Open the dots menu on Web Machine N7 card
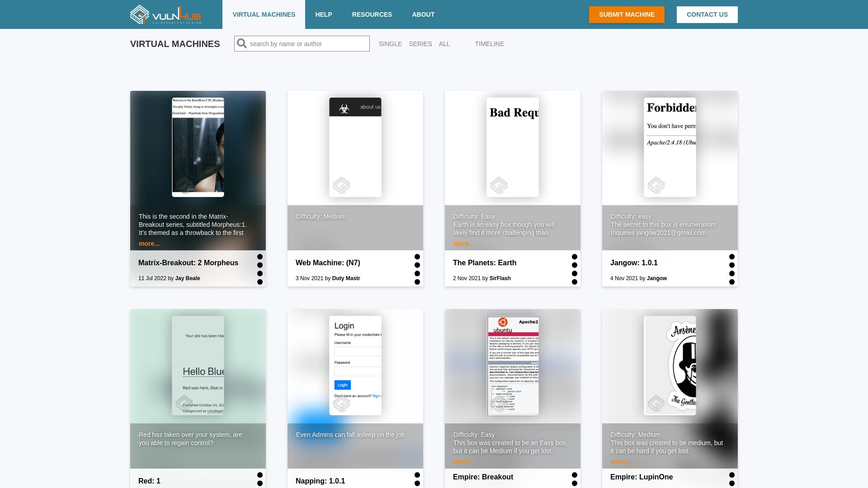868x488 pixels. (x=417, y=269)
